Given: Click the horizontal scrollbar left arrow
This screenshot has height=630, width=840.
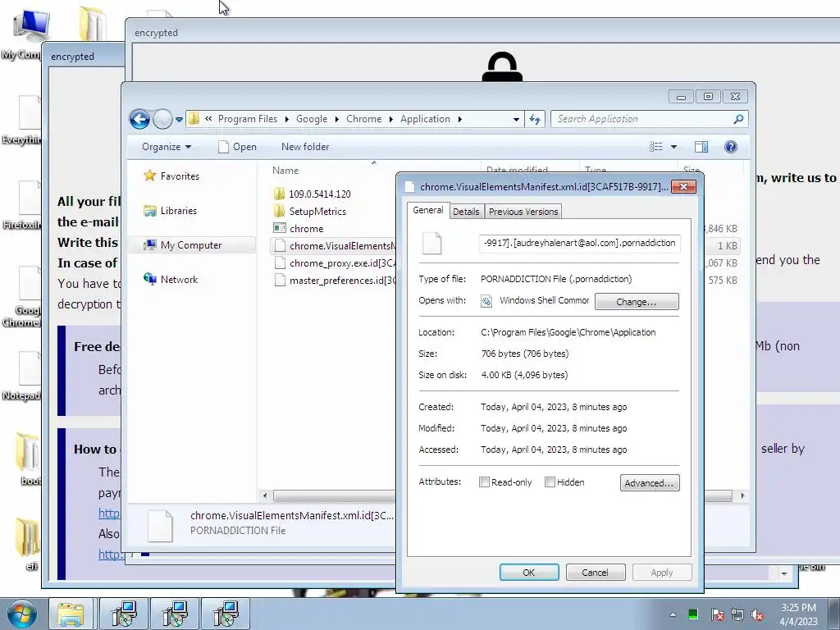Looking at the screenshot, I should (x=265, y=495).
